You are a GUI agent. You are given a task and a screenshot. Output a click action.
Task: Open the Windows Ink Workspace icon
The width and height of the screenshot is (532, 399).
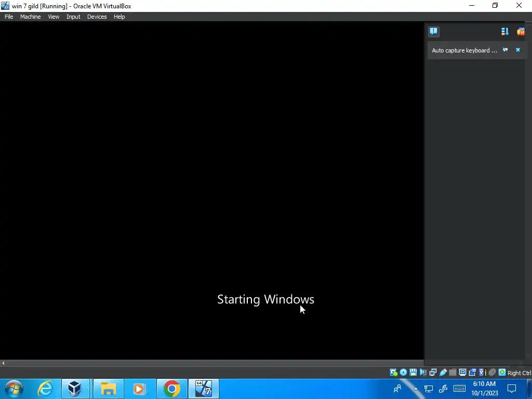tap(443, 389)
